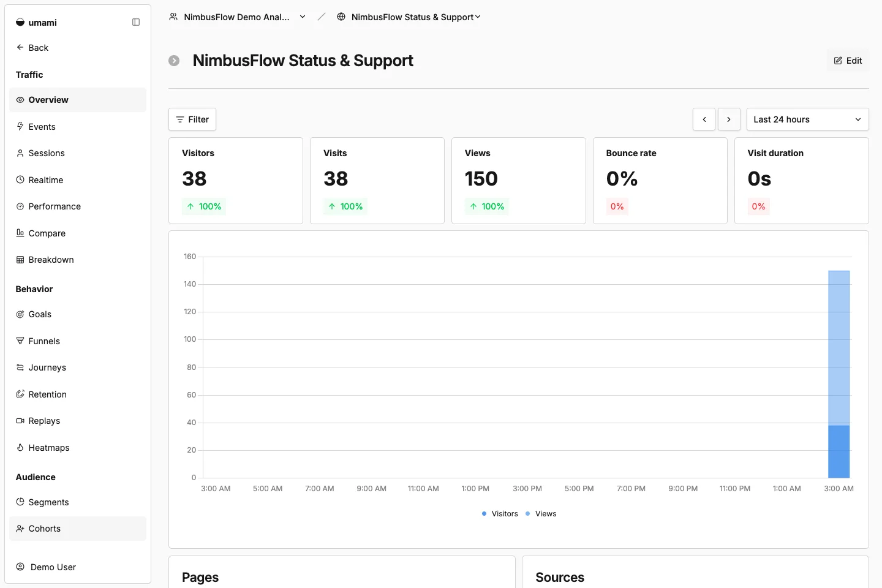Click the Demo User avatar icon

coord(20,567)
